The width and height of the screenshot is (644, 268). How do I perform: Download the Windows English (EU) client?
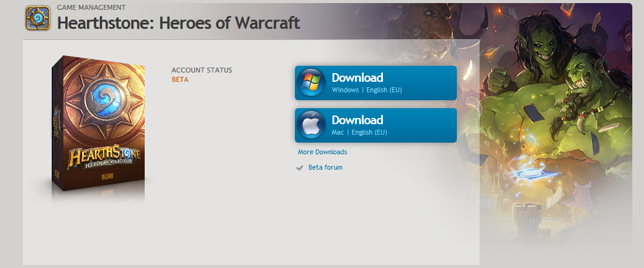376,83
